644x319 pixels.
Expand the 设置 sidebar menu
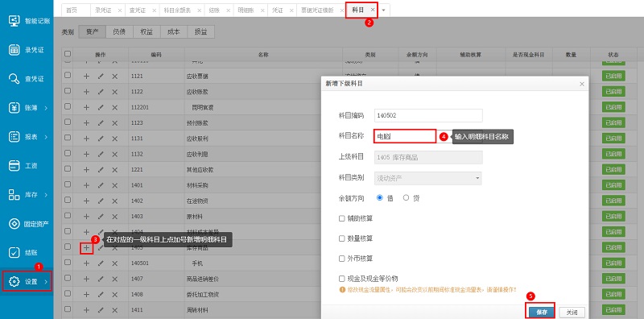coord(27,282)
